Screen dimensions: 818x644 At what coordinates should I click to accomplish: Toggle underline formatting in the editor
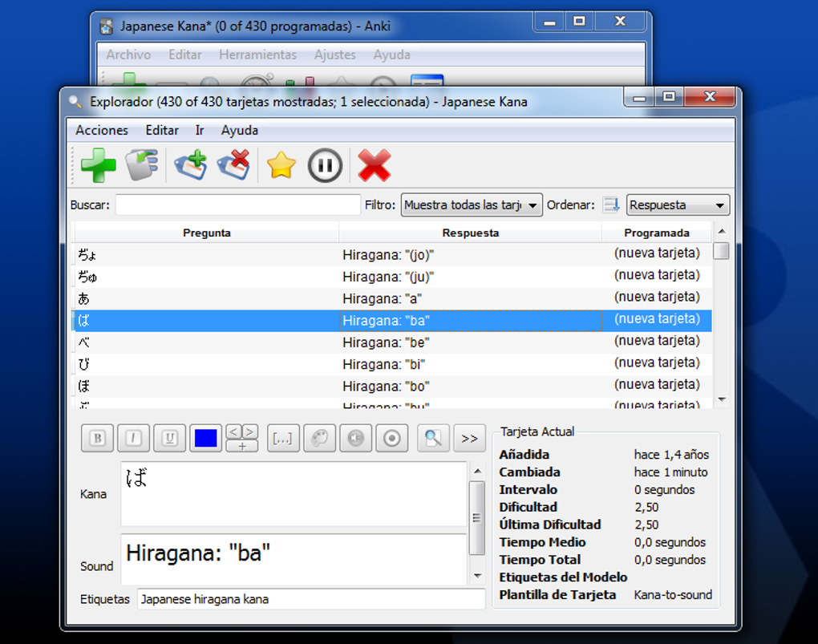(x=169, y=438)
